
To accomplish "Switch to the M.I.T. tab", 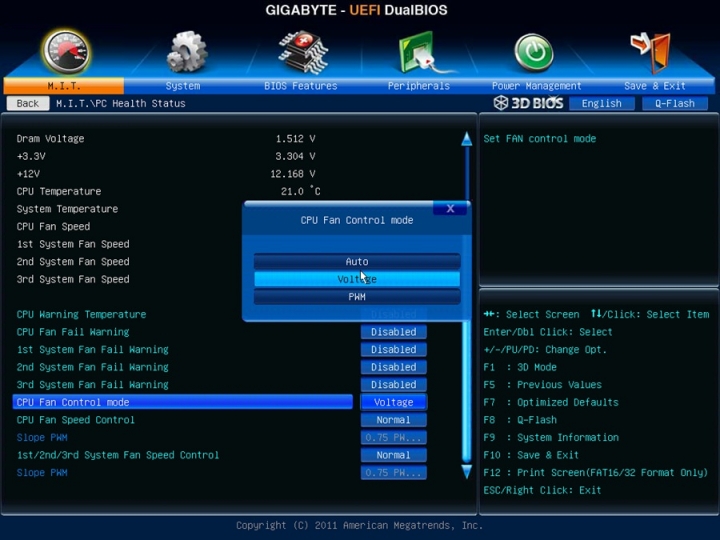I will click(63, 86).
